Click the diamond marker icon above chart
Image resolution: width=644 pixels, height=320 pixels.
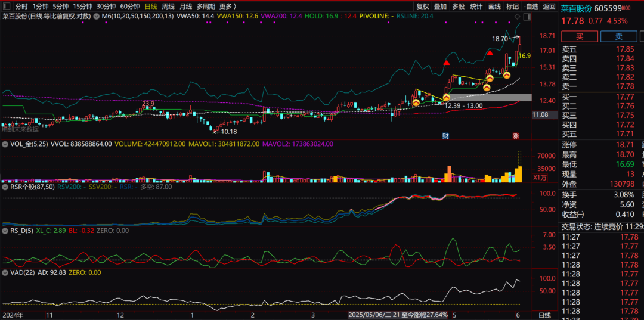click(x=516, y=17)
